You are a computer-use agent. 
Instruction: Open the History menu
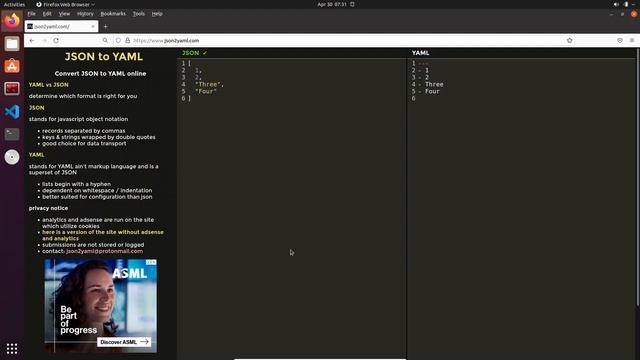85,14
